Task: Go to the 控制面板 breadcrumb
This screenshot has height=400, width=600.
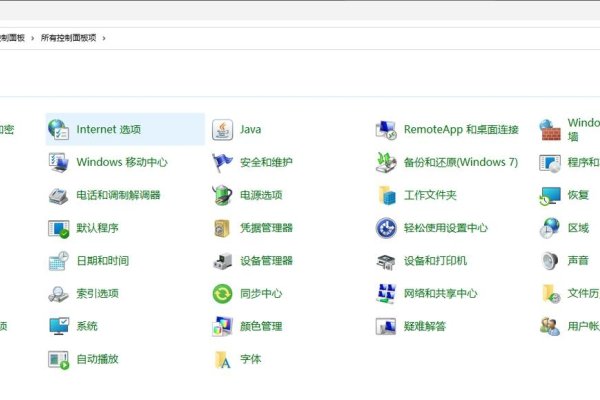Action: 12,38
